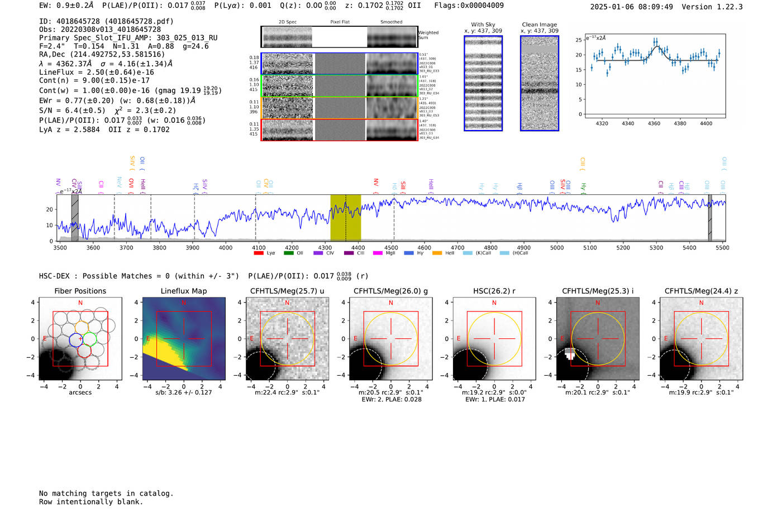Open the Fiber Positions image panel
Viewport: 782px width, 532px height.
point(80,339)
